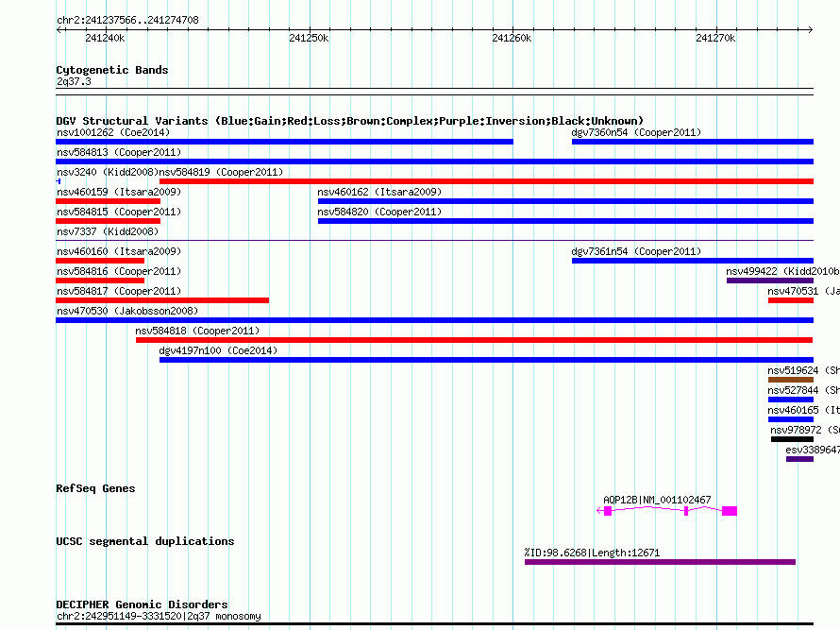Click the nsv584816 (Cooper2011) variant label
The image size is (840, 630).
click(x=119, y=271)
